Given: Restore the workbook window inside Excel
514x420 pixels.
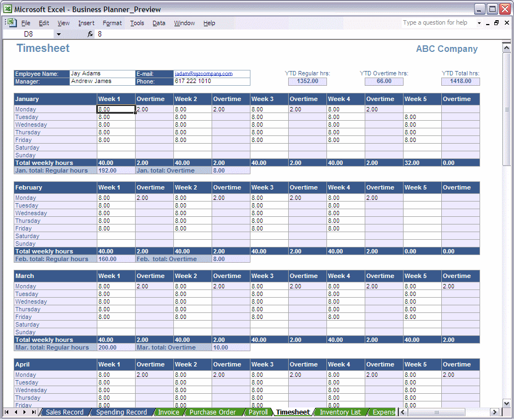Looking at the screenshot, I should [497, 22].
